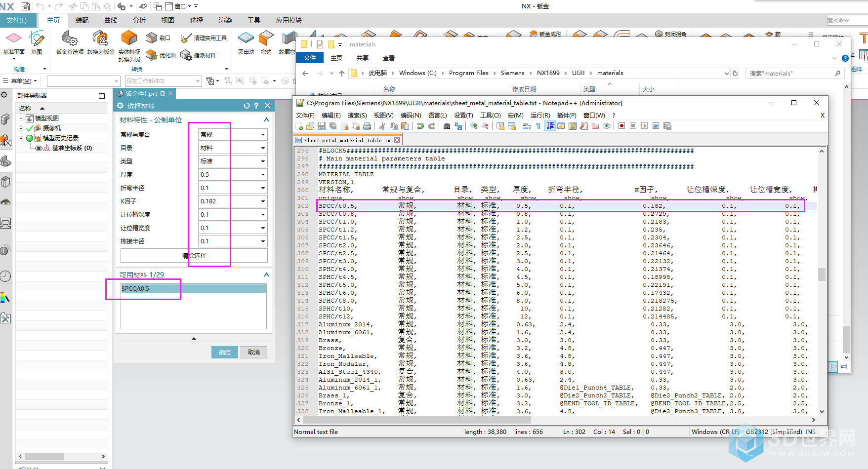Click the Print icon in Notepad++ toolbar
868x469 pixels.
tap(367, 126)
